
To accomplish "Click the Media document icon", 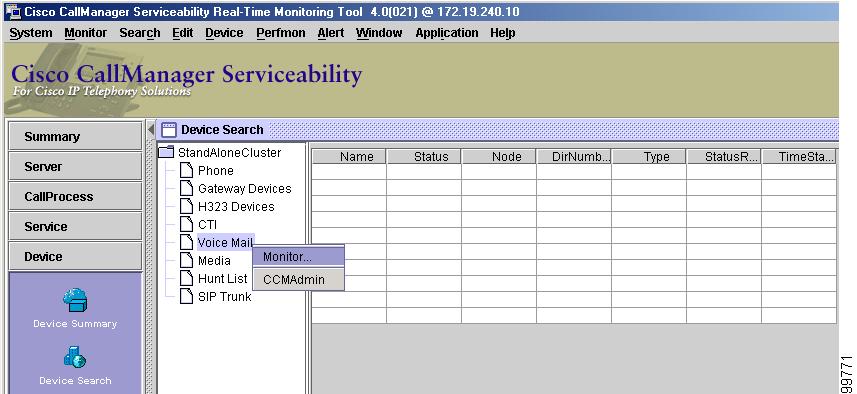I will (186, 260).
